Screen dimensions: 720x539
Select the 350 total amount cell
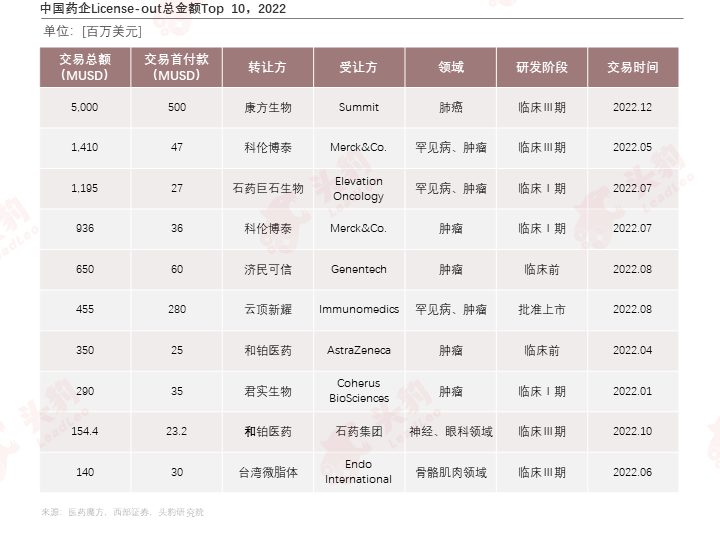point(85,350)
